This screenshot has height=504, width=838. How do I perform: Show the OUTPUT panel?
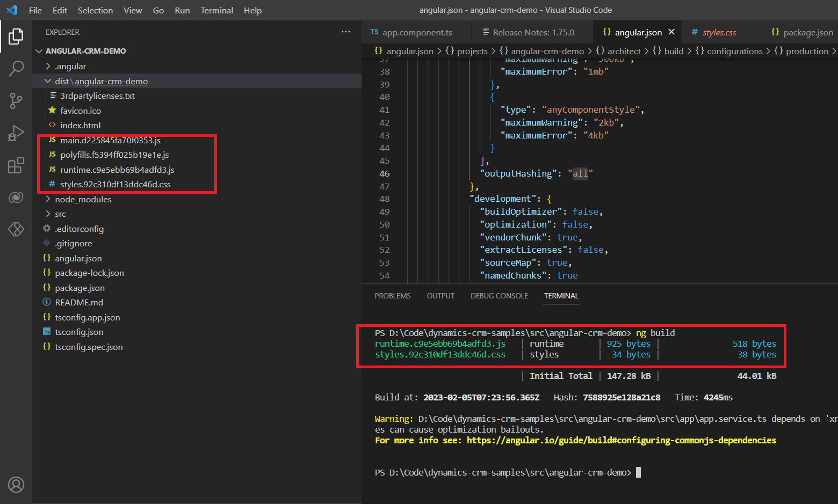pos(440,296)
